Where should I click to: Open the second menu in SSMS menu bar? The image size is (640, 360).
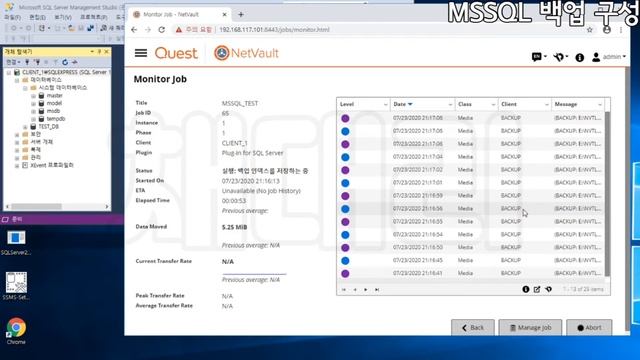pyautogui.click(x=37, y=18)
